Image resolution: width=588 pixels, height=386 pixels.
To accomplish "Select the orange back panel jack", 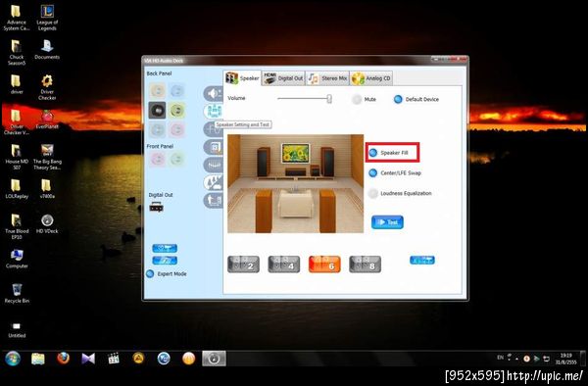I will click(157, 91).
